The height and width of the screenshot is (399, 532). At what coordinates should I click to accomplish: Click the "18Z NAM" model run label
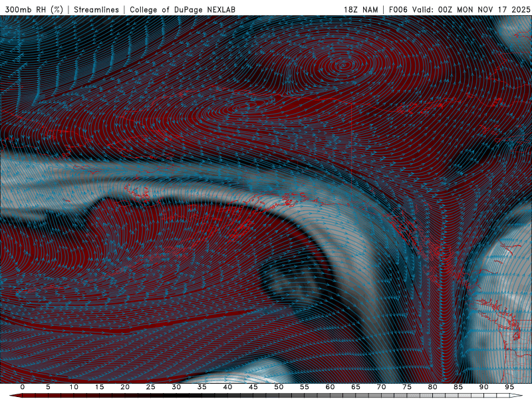[361, 9]
